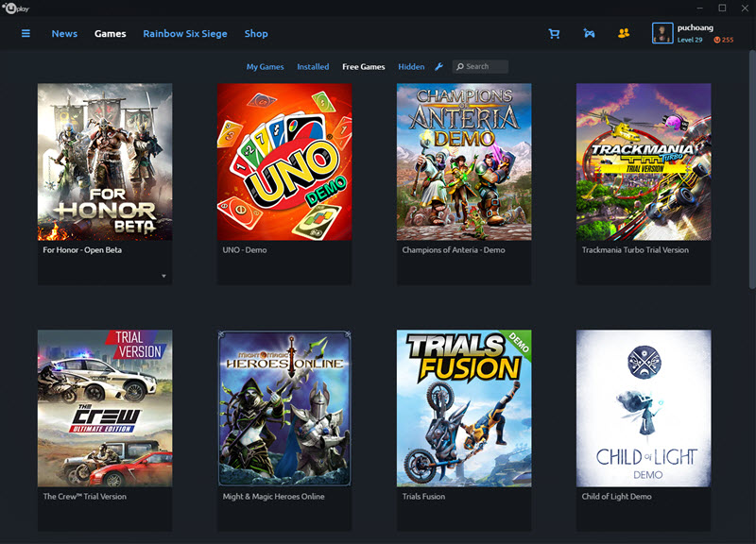Open Might & Magic Heroes Online cover

point(284,408)
